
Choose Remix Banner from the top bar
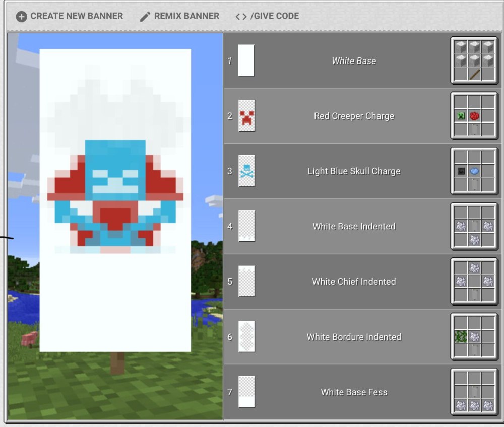pyautogui.click(x=186, y=16)
